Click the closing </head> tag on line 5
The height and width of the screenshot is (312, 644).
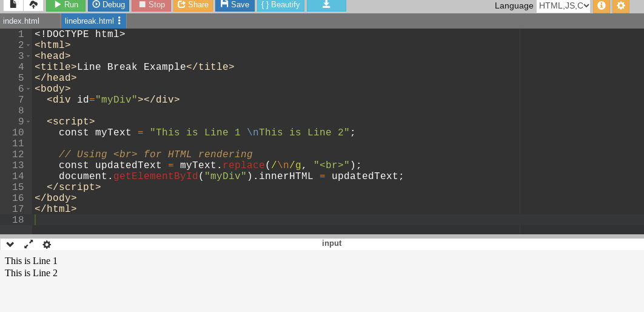click(55, 78)
